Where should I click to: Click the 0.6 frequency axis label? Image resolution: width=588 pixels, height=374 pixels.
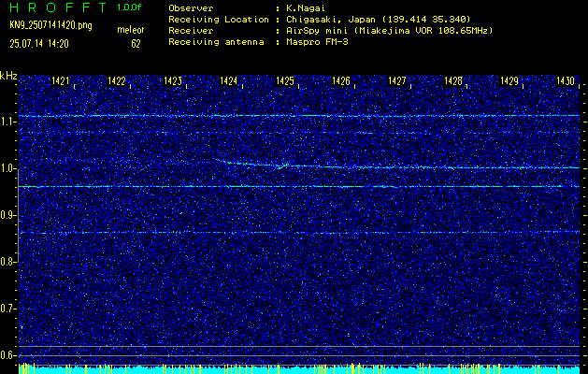(x=7, y=355)
